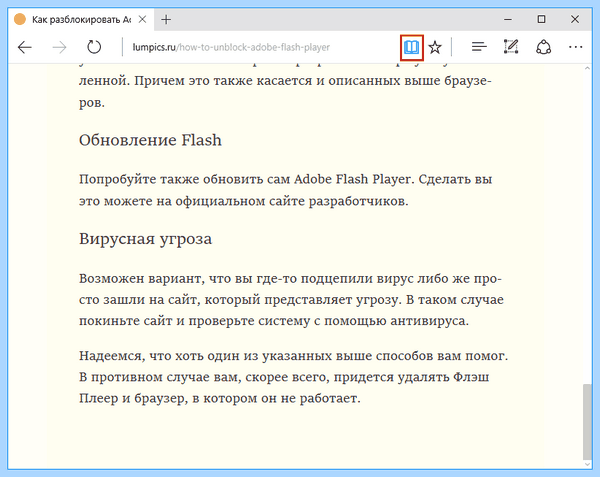The image size is (600, 477).
Task: Go forward with the right arrow
Action: 59,47
